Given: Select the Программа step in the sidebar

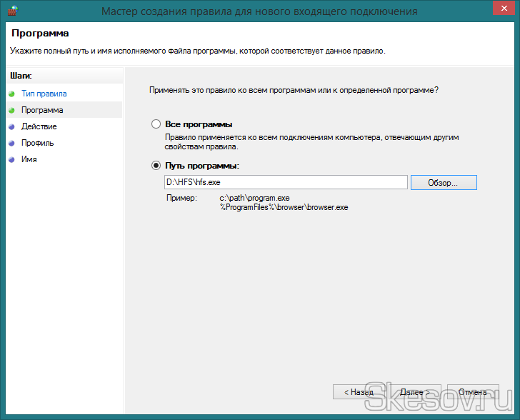Looking at the screenshot, I should [x=42, y=110].
